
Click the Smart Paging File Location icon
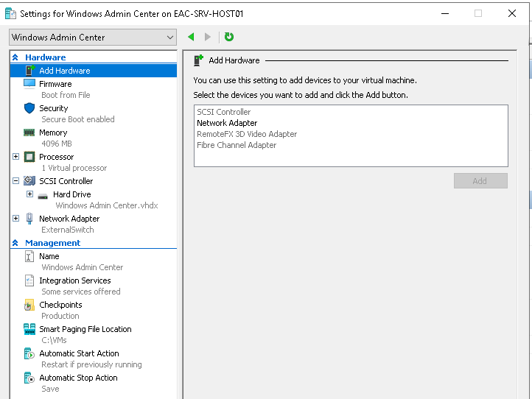(x=29, y=329)
